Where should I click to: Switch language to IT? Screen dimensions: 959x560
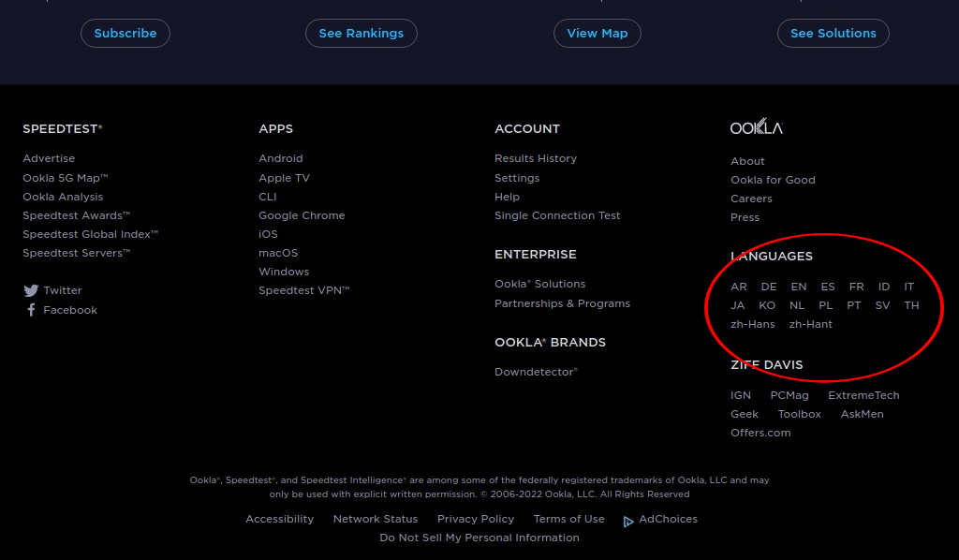coord(908,287)
